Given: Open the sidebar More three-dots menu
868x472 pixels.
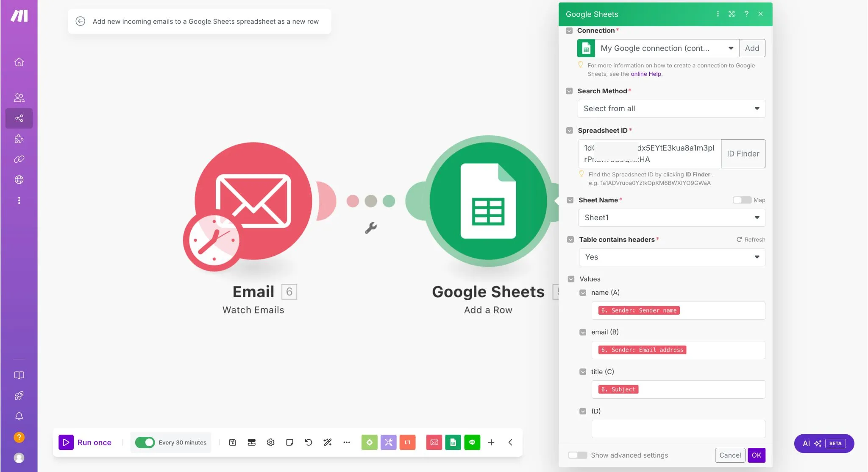Looking at the screenshot, I should coord(19,200).
